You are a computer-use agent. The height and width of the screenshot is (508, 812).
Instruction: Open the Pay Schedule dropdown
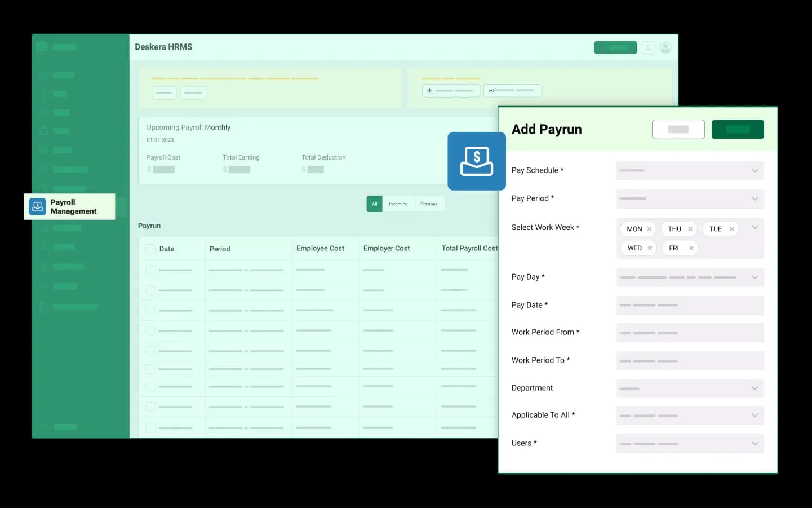pyautogui.click(x=690, y=171)
